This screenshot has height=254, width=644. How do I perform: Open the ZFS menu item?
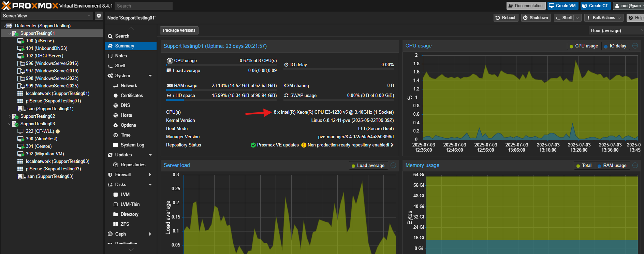point(131,224)
